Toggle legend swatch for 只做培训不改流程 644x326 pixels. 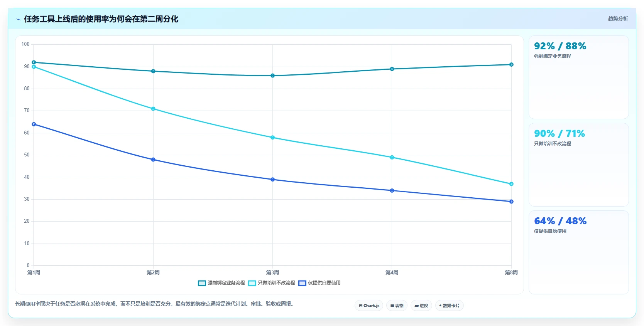252,283
